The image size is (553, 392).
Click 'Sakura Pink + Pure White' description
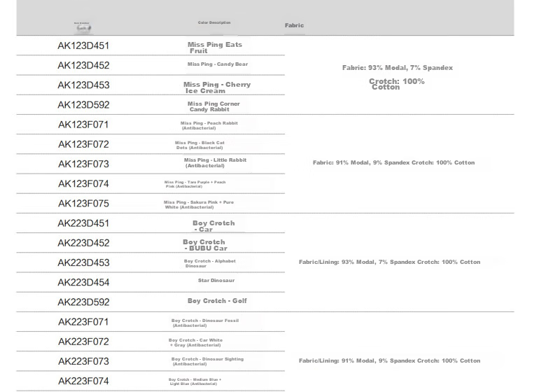tap(199, 204)
